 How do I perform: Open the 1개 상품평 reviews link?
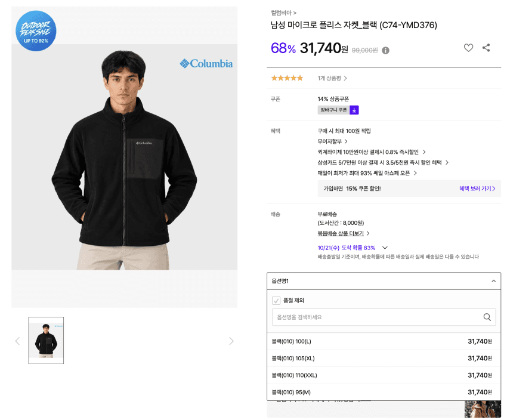pyautogui.click(x=332, y=78)
